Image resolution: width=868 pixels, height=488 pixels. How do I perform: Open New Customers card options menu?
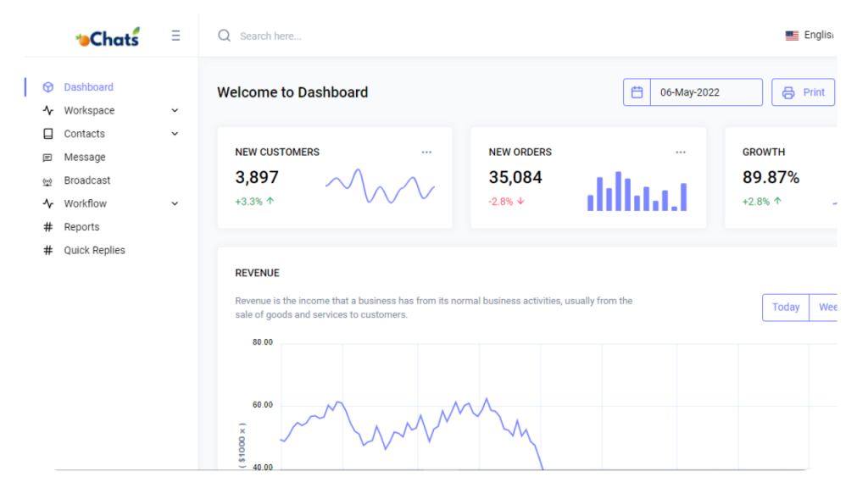pos(426,152)
